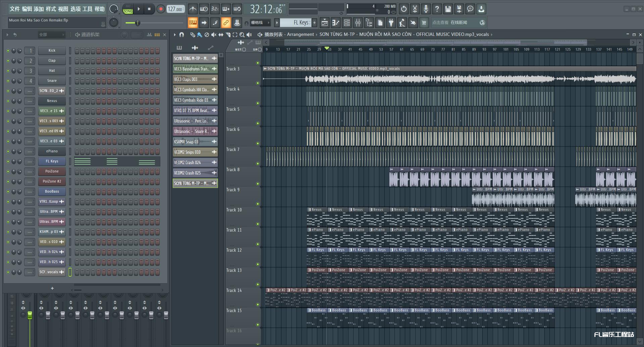This screenshot has width=644, height=347.
Task: Open VEC3 Claps 003 picker entry menu
Action: 214,79
